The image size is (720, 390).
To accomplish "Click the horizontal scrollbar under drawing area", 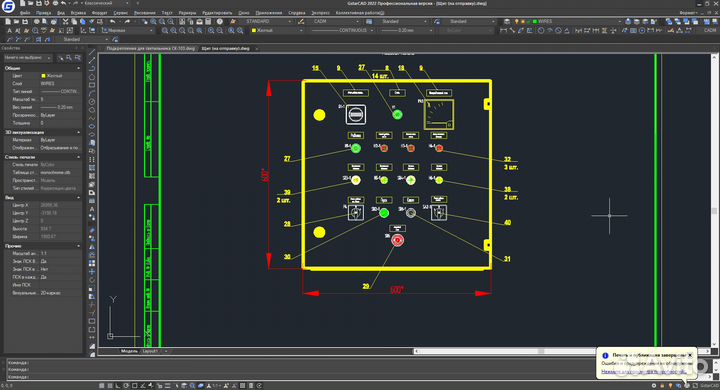I will 562,351.
